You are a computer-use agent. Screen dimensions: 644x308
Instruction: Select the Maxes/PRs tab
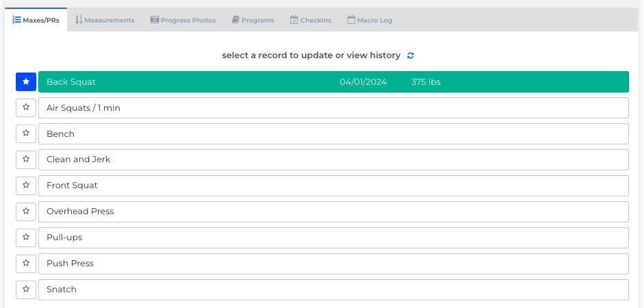[36, 20]
